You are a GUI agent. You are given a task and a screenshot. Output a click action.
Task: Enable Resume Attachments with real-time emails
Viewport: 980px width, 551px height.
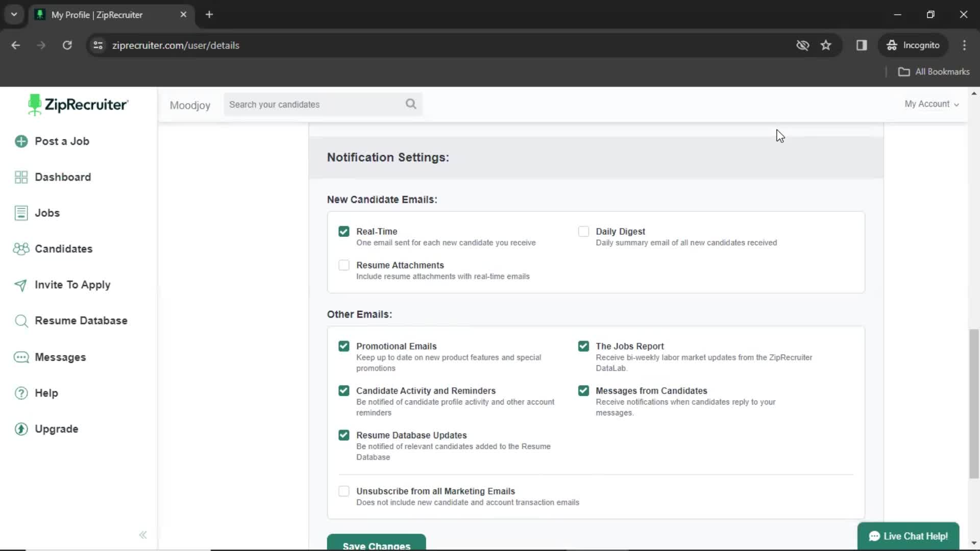[x=344, y=264]
